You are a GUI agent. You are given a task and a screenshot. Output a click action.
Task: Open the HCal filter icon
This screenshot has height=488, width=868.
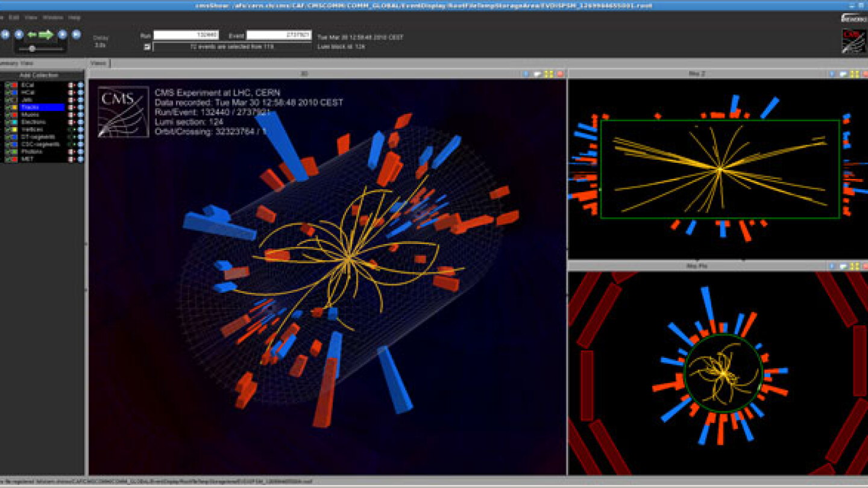[x=71, y=92]
